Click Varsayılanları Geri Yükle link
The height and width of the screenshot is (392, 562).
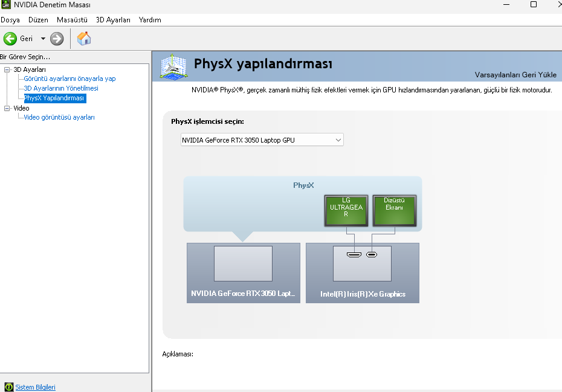tap(515, 75)
